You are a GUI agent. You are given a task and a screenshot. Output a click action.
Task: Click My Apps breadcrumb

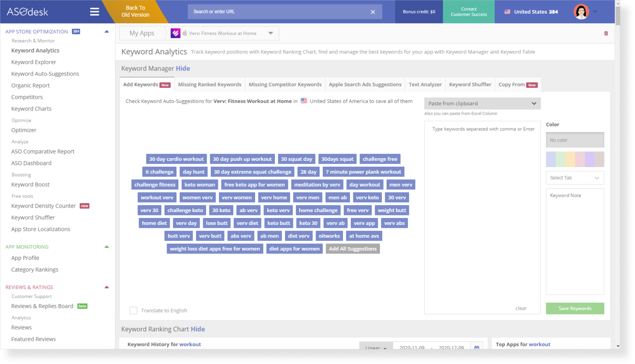click(142, 33)
